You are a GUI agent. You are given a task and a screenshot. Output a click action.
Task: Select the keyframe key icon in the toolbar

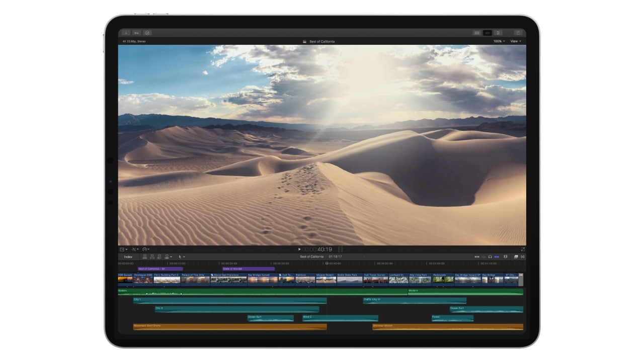coord(137,33)
